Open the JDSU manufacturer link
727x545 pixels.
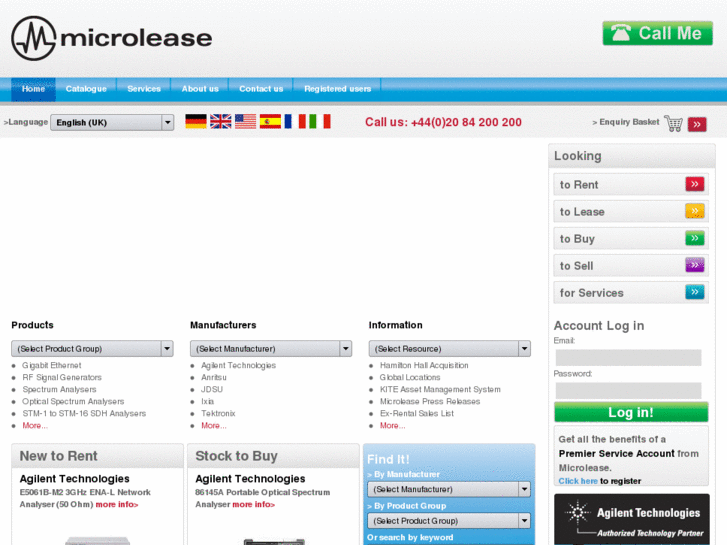[x=212, y=390]
